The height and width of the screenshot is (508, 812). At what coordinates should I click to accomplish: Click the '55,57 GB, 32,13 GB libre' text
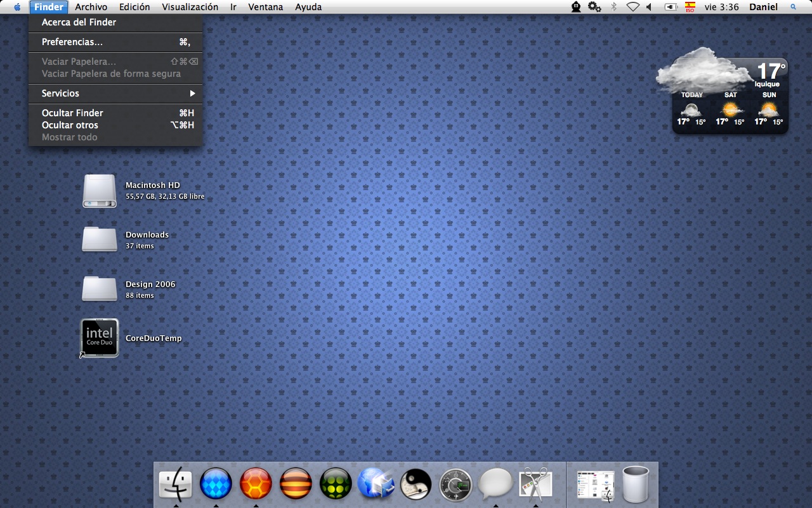coord(165,197)
